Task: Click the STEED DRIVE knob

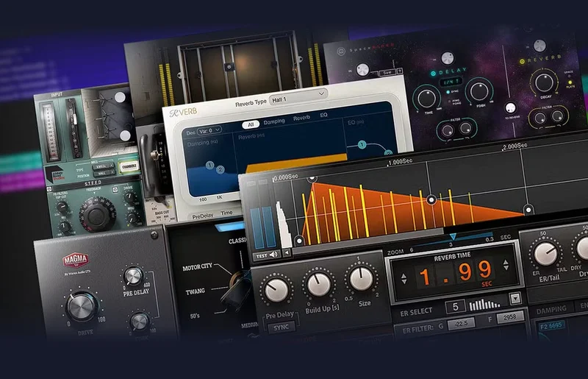Action: click(x=130, y=197)
